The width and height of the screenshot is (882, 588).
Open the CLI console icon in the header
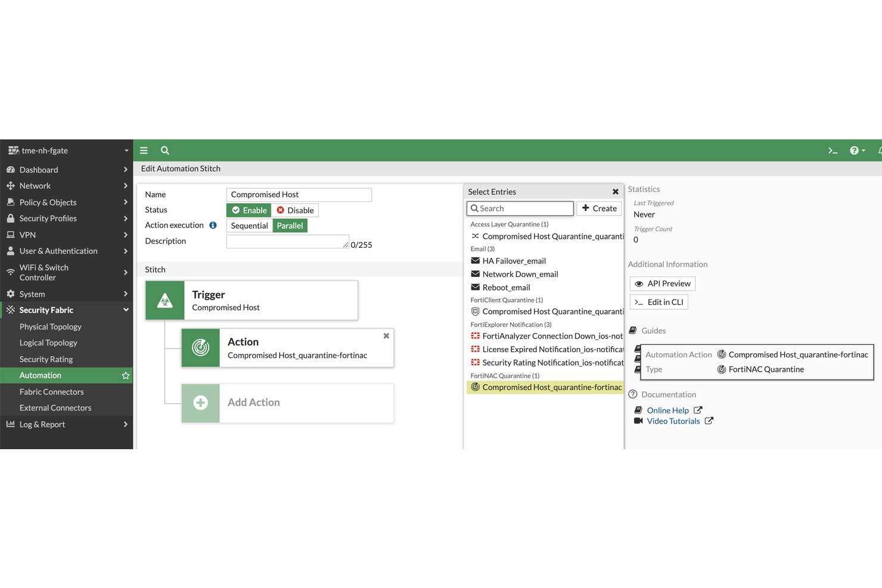[x=833, y=151]
